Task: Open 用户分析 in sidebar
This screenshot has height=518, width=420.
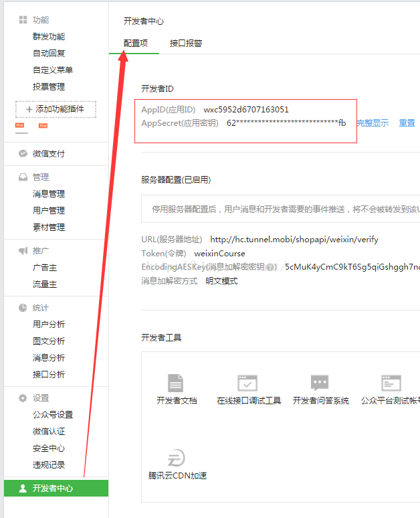Action: 49,325
